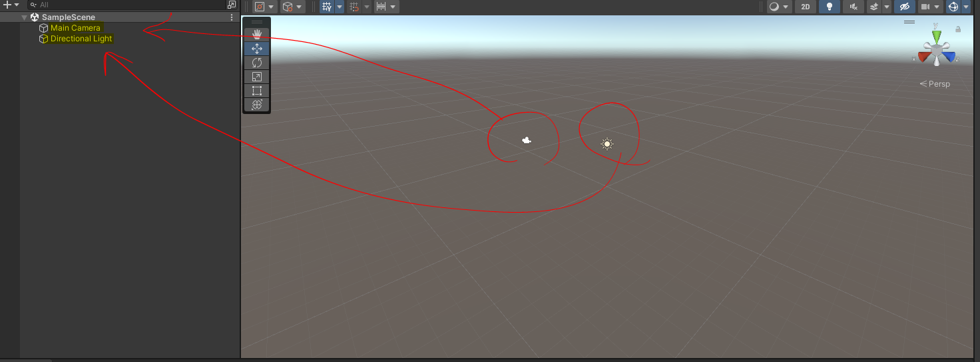
Task: Click the increment snapping icon
Action: 381,7
